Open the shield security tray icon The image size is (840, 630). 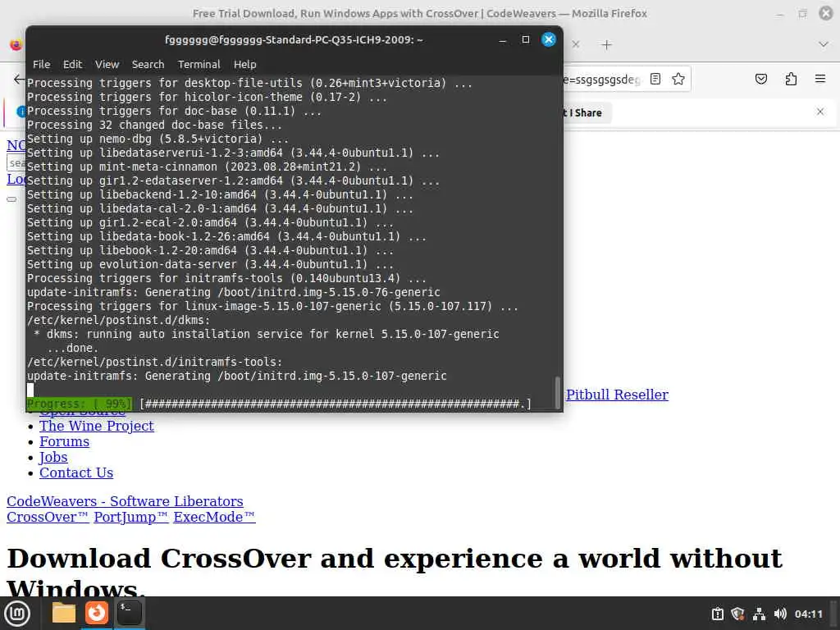tap(737, 614)
